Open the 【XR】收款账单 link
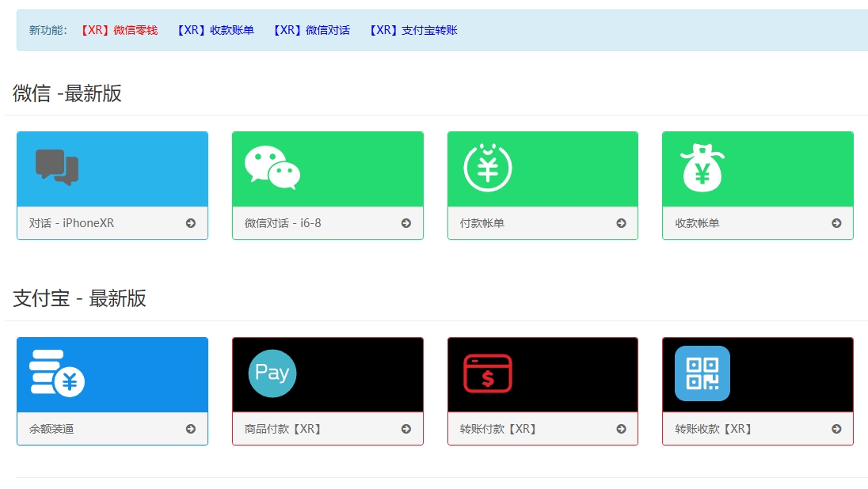Image resolution: width=868 pixels, height=489 pixels. (x=215, y=30)
